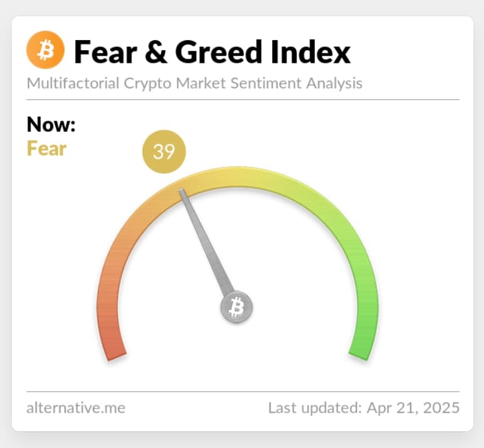Click the "Apr 21, 2025" date
The height and width of the screenshot is (448, 484).
click(414, 408)
